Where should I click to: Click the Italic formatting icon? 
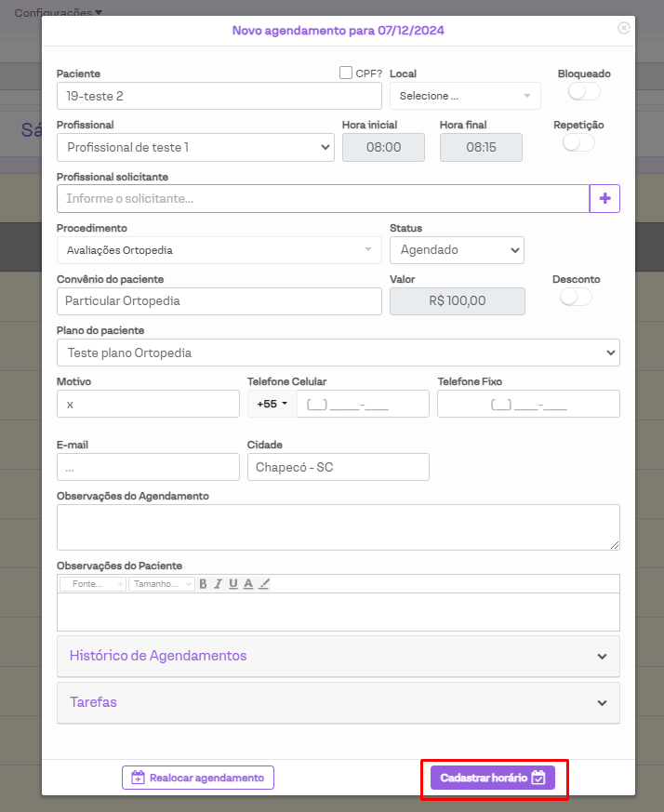218,584
